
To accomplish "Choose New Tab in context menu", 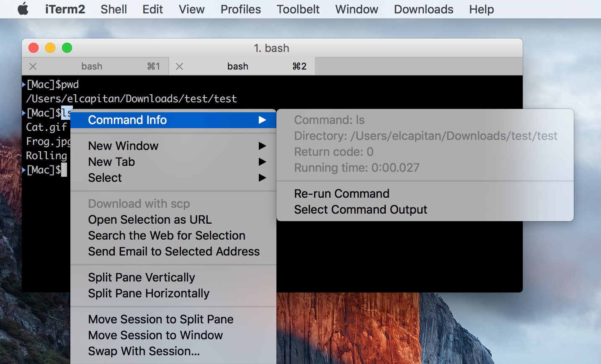I will pos(173,162).
